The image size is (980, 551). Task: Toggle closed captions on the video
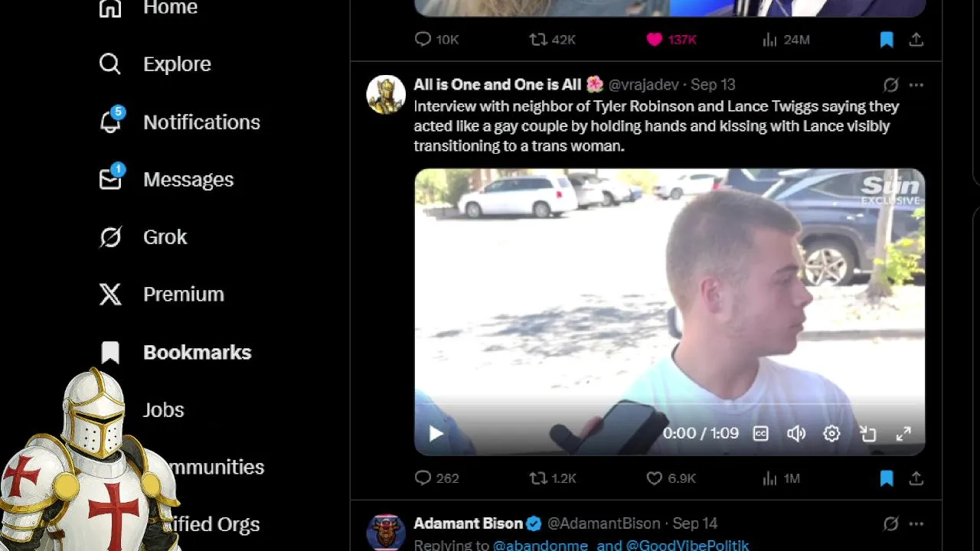click(760, 434)
